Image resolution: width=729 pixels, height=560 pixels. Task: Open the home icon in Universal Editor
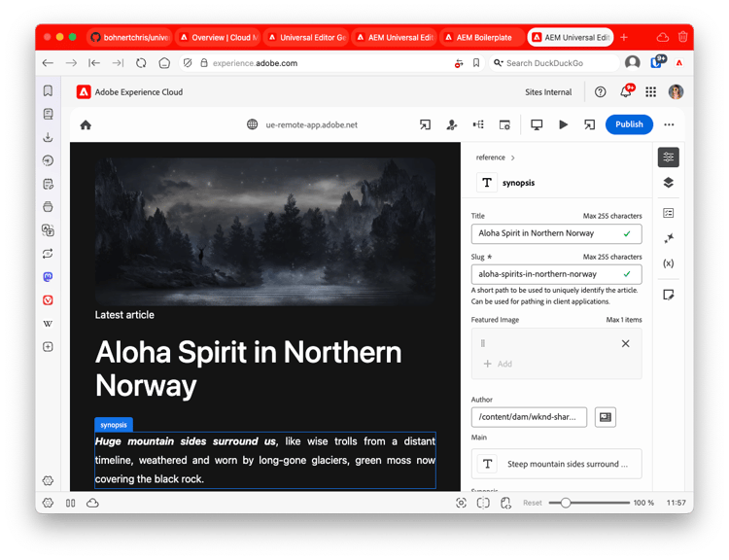tap(86, 124)
